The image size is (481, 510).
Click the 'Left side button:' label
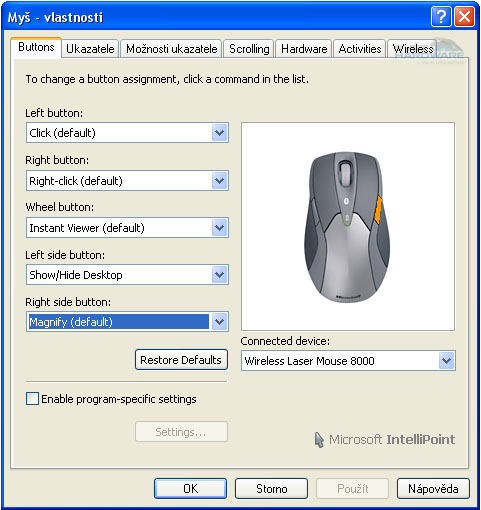65,255
